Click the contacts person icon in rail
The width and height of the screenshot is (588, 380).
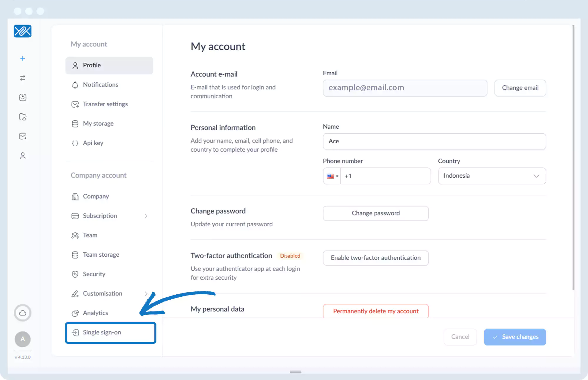click(23, 156)
